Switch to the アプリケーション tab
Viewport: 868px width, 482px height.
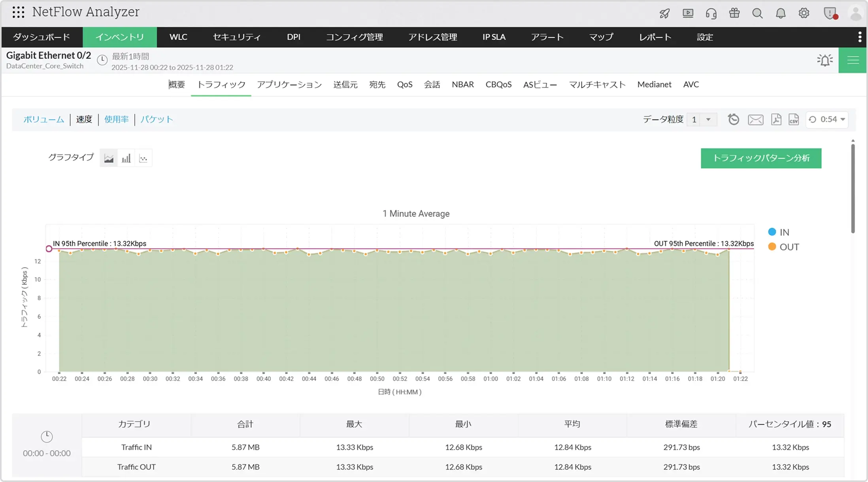[x=289, y=85]
